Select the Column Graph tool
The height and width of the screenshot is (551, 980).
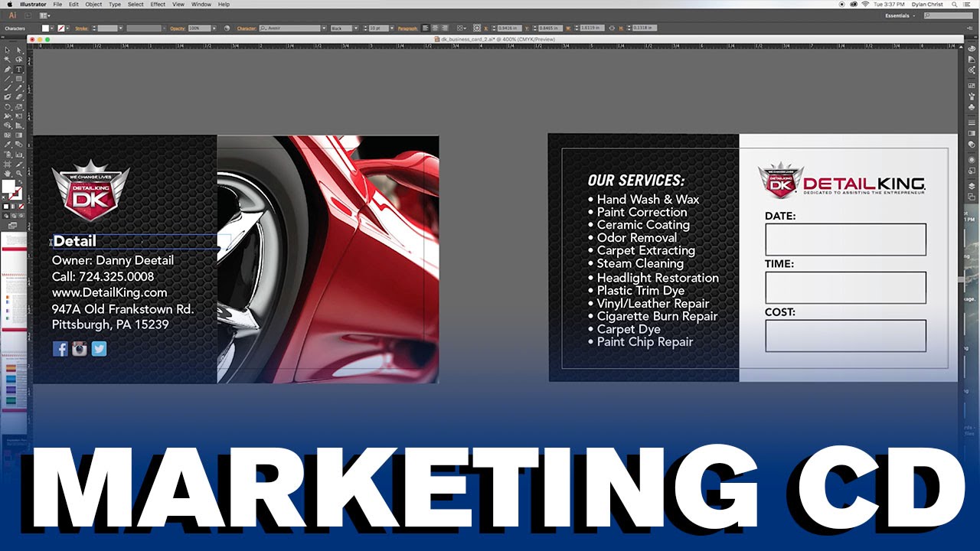point(18,154)
